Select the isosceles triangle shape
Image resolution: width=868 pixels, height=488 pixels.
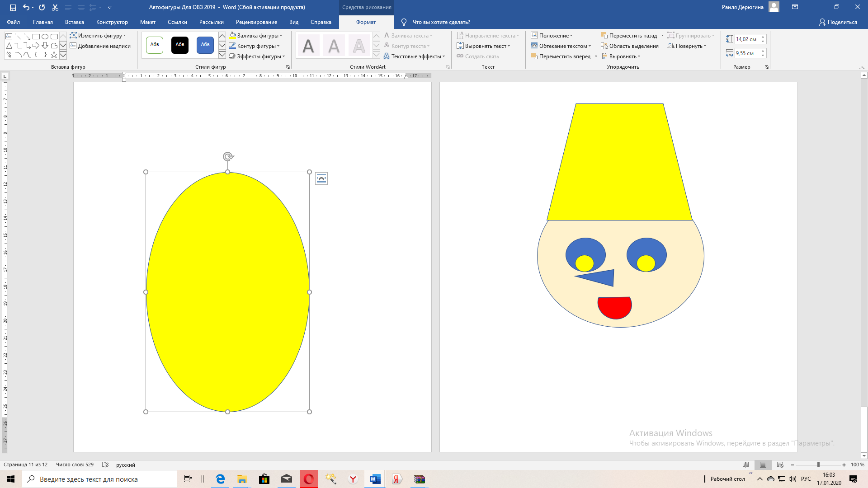tap(9, 46)
